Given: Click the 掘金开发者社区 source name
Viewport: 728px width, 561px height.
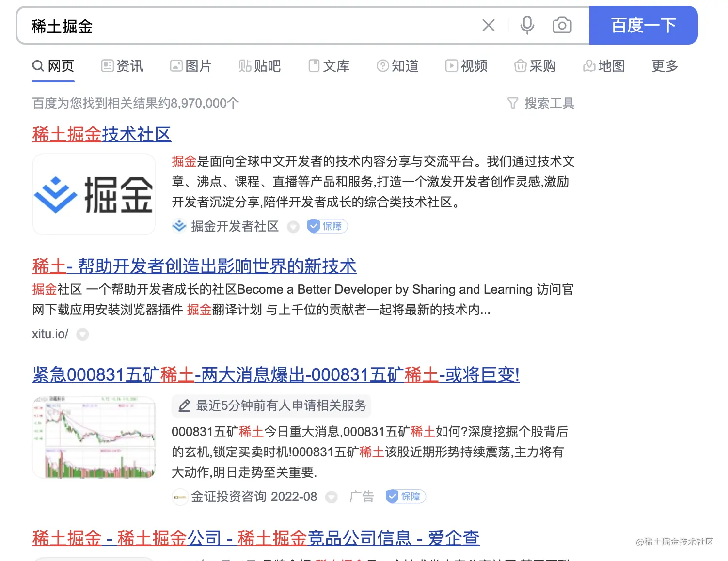Looking at the screenshot, I should 235,226.
